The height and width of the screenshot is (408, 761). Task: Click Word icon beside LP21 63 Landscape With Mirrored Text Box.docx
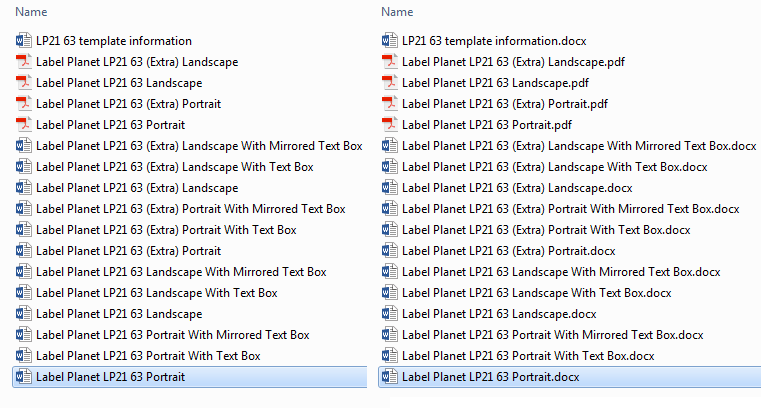(x=389, y=272)
